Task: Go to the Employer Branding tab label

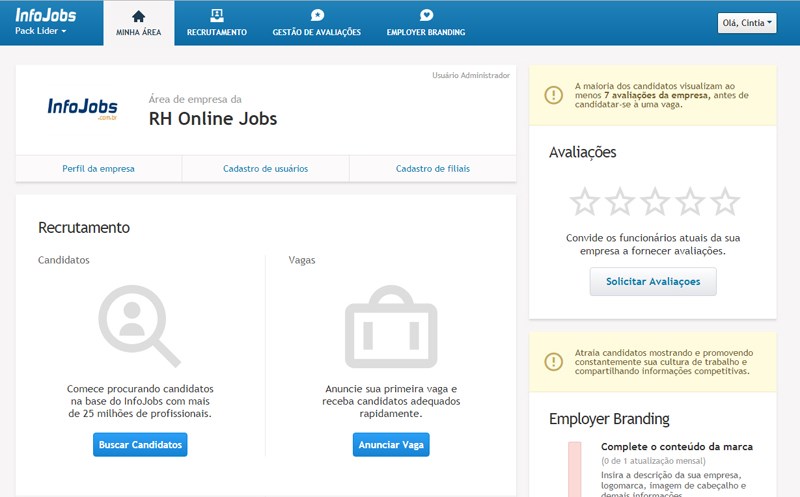Action: pos(426,32)
